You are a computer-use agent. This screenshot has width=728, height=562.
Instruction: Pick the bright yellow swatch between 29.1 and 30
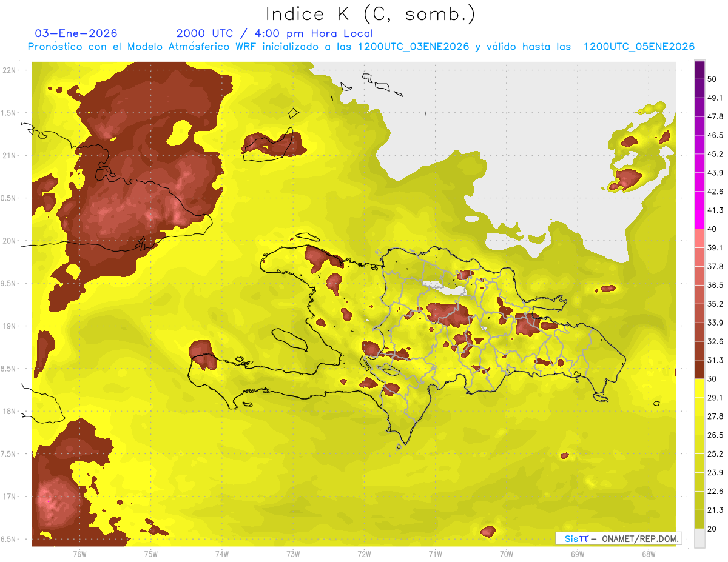[x=699, y=388]
